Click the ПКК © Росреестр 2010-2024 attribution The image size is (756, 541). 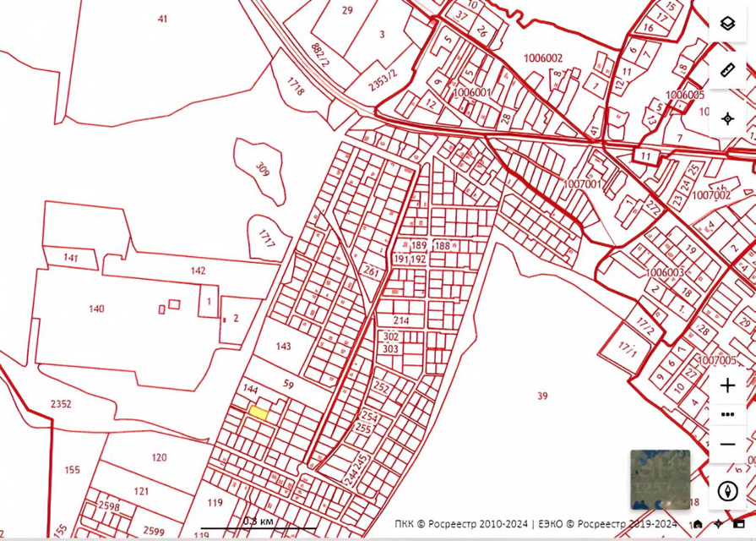461,525
